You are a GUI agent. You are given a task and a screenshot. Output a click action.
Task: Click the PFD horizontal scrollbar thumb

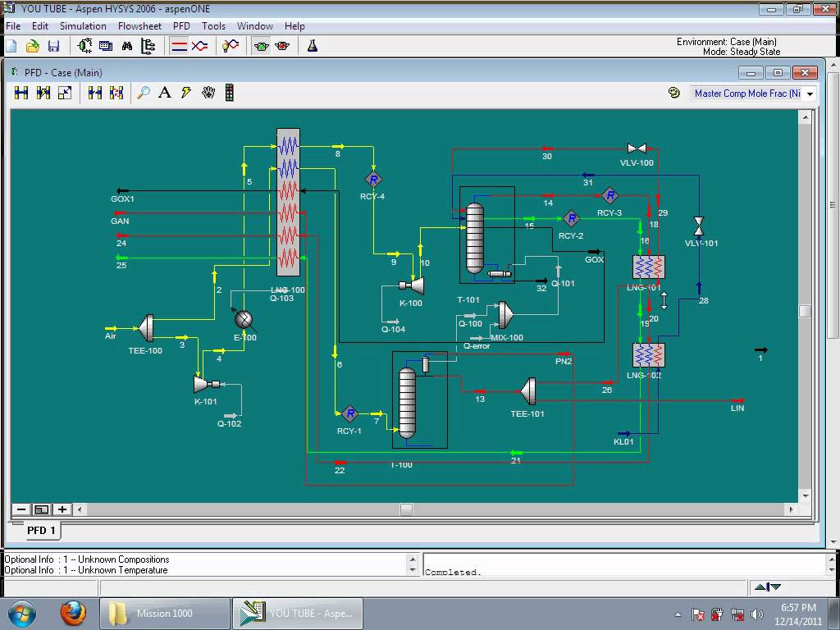[406, 509]
